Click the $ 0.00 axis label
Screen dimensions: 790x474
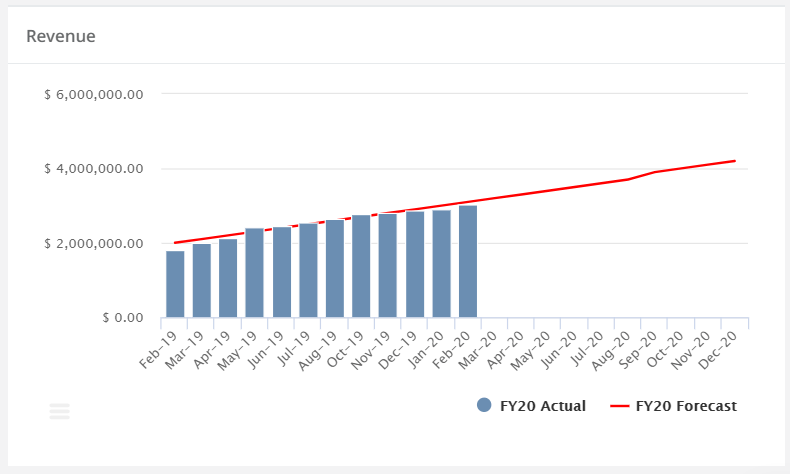pyautogui.click(x=123, y=318)
